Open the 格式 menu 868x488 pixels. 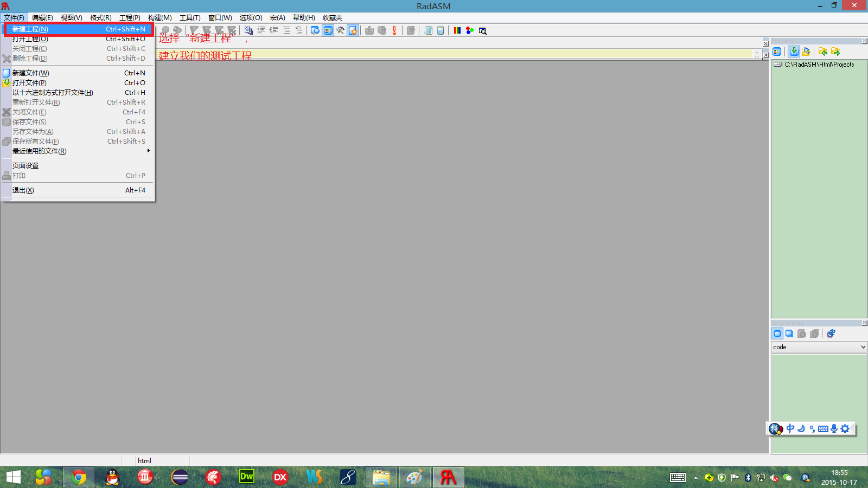[100, 18]
